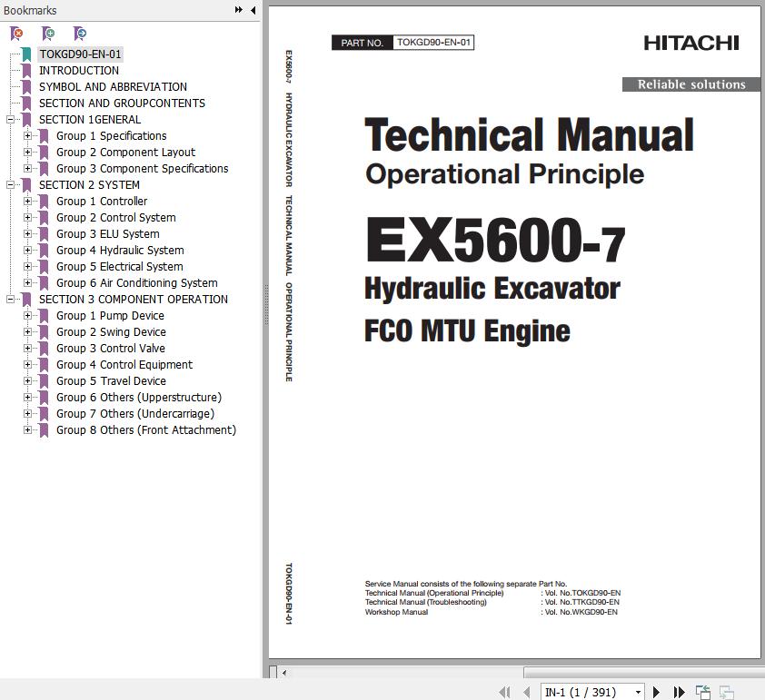This screenshot has height=700, width=765.
Task: Open SYMBOL AND ABBREVIATION bookmark
Action: pyautogui.click(x=113, y=87)
